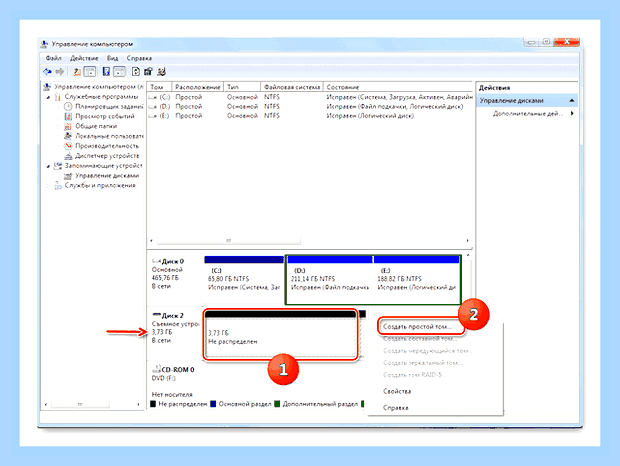Choose Свойства in the context menu

(397, 391)
